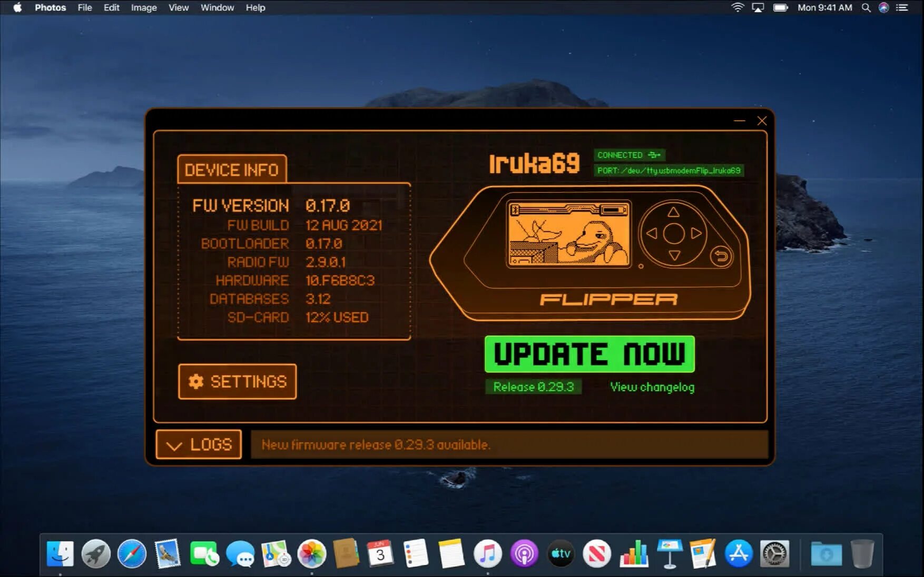Click the Flipper dolphin screen preview
The height and width of the screenshot is (577, 924).
click(569, 234)
